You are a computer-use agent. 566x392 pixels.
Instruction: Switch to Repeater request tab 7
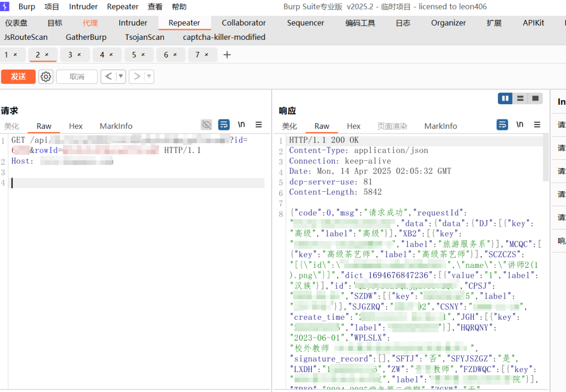198,55
